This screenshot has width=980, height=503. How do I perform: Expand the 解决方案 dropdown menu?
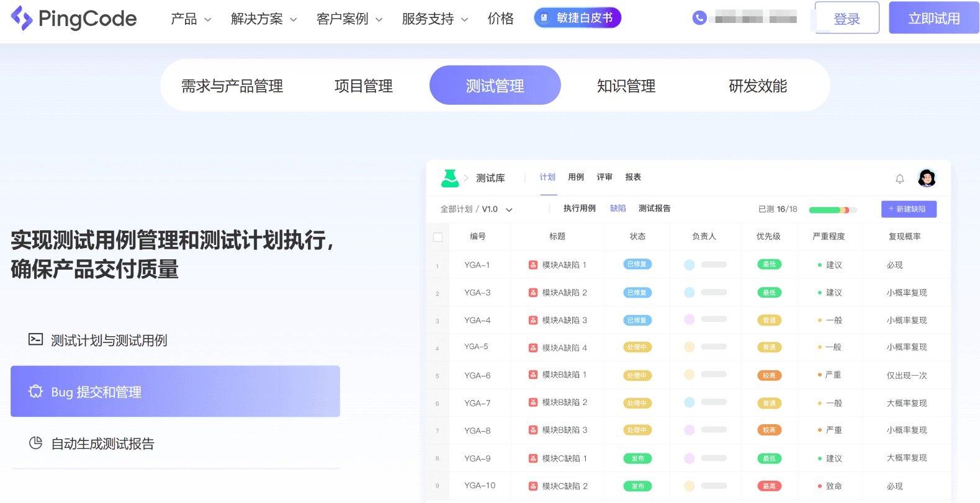click(264, 19)
